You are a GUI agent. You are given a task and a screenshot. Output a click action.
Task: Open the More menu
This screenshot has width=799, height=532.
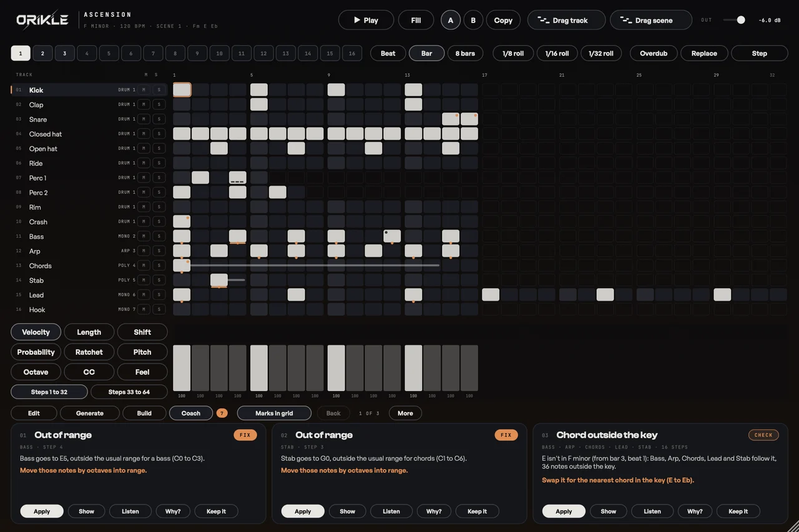click(x=405, y=413)
